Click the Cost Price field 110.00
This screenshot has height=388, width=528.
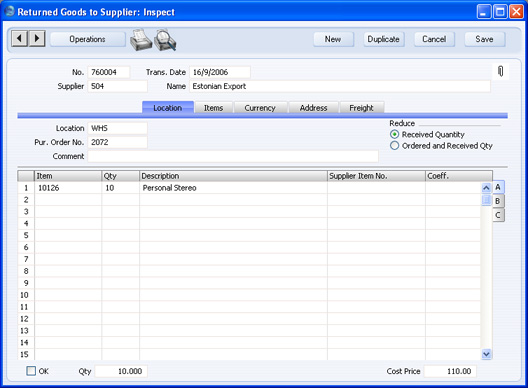click(x=450, y=371)
